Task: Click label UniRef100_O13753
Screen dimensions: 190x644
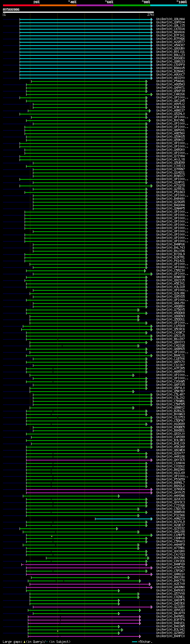Action: coord(170,418)
